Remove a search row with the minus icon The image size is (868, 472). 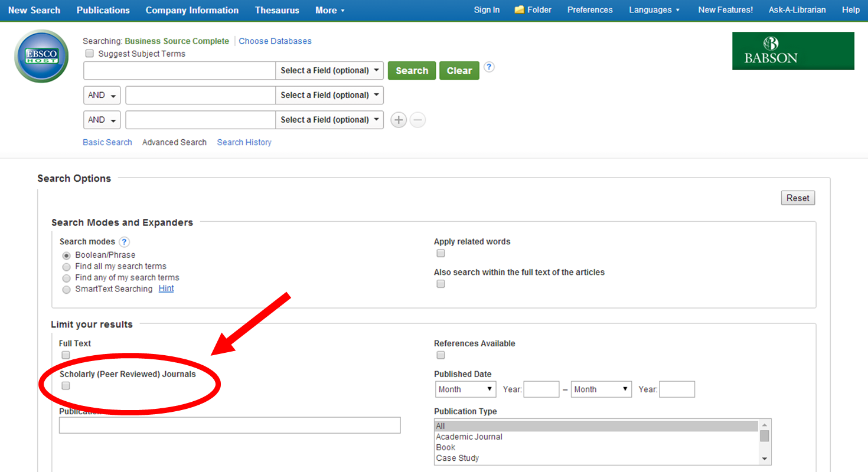point(418,120)
